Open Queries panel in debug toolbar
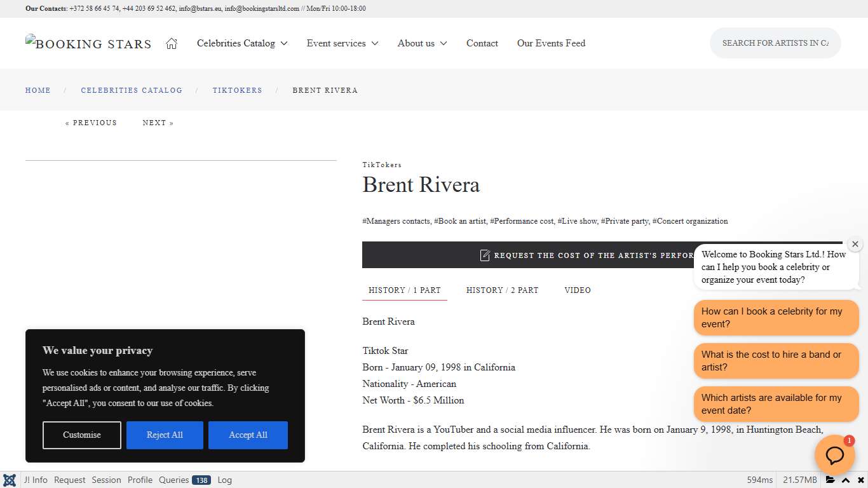The height and width of the screenshot is (488, 868). [x=173, y=480]
